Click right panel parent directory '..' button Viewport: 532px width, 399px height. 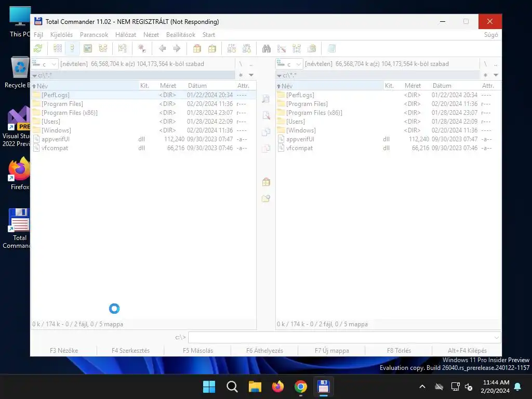[496, 64]
